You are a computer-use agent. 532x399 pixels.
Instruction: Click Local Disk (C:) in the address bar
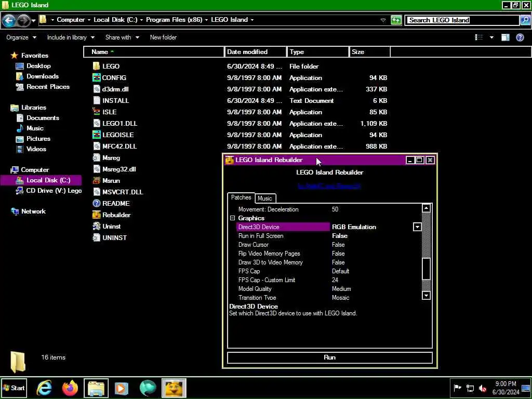tap(115, 20)
